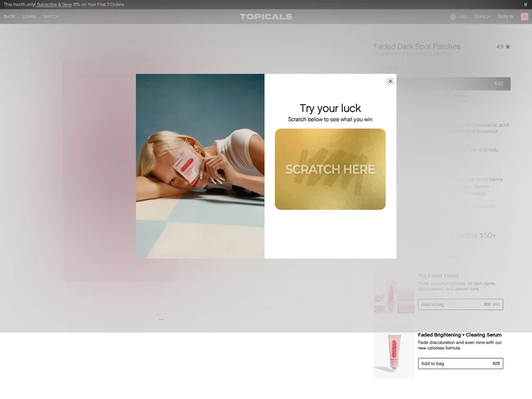The height and width of the screenshot is (399, 532).
Task: Click the model photo in the popup
Action: tap(200, 166)
